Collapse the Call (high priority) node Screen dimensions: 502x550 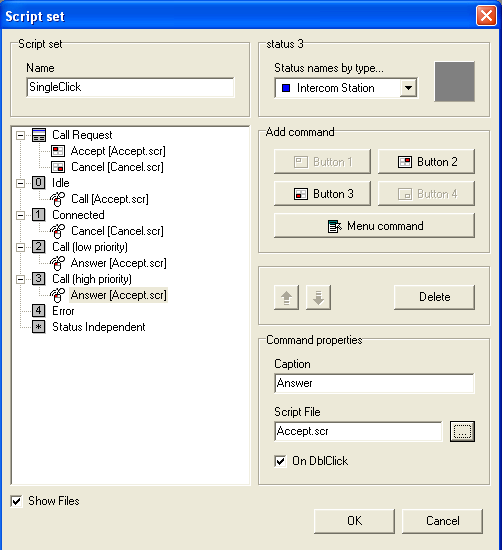(x=21, y=280)
